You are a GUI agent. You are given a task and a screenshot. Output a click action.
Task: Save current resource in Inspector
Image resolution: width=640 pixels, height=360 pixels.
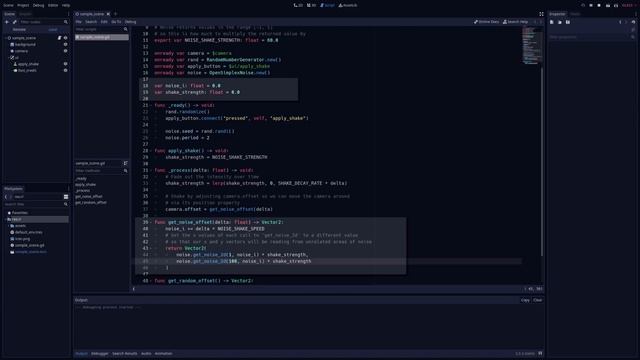(x=568, y=22)
